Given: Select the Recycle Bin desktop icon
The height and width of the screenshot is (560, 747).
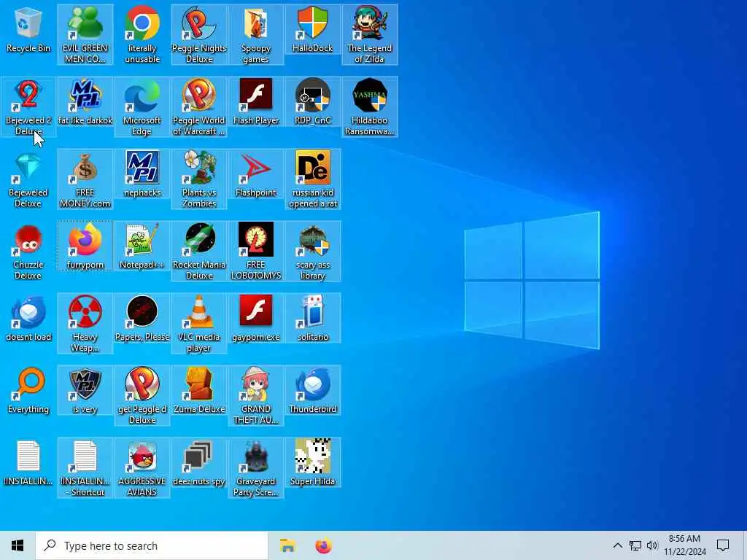Looking at the screenshot, I should click(x=28, y=29).
